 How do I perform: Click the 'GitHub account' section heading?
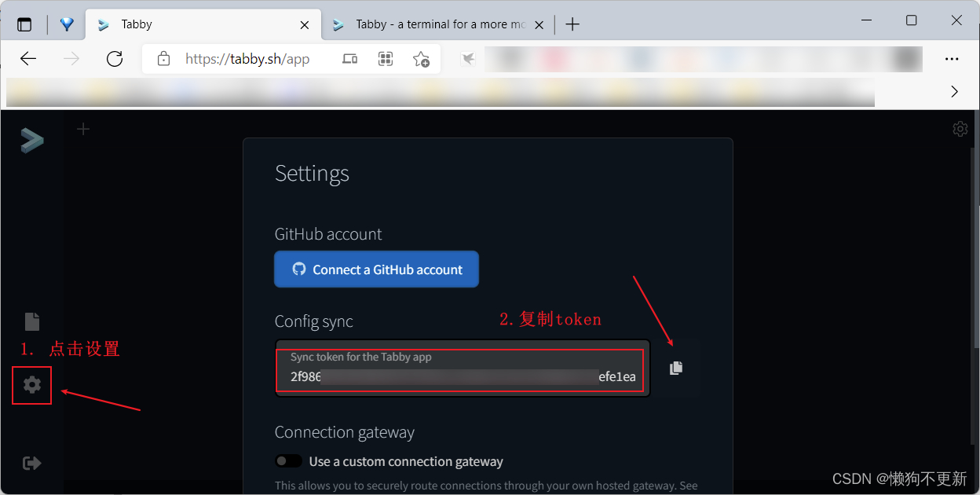(x=328, y=234)
